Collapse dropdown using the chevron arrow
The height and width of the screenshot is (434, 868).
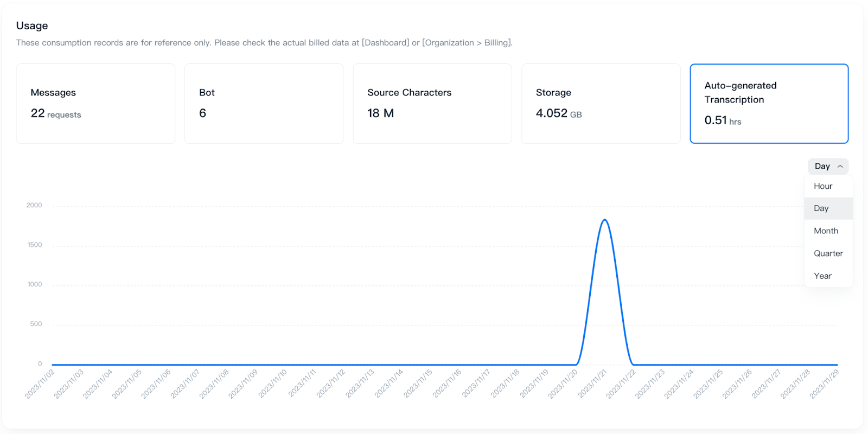(840, 167)
